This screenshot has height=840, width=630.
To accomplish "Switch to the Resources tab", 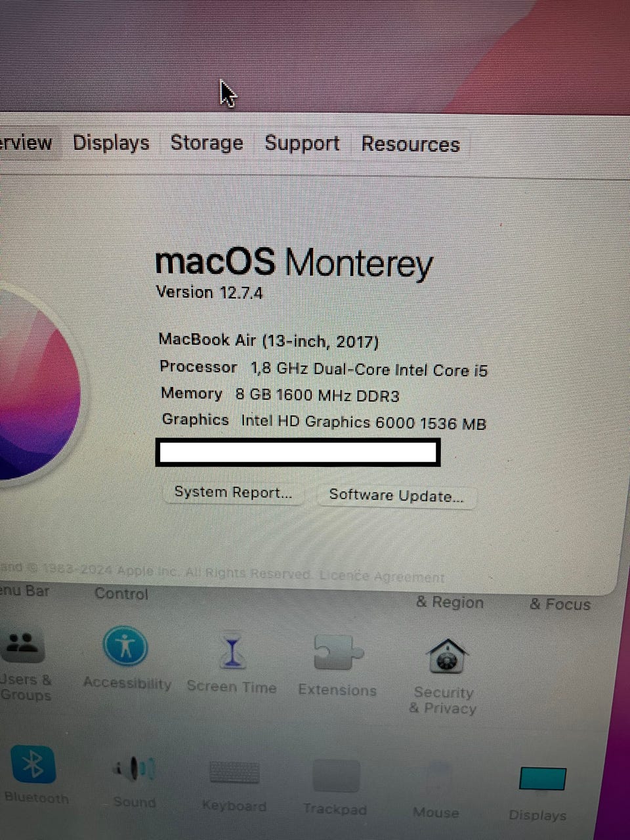I will tap(411, 144).
